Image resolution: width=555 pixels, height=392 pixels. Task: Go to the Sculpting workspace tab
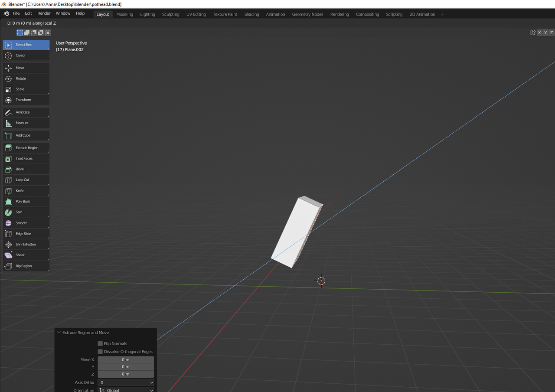click(171, 14)
